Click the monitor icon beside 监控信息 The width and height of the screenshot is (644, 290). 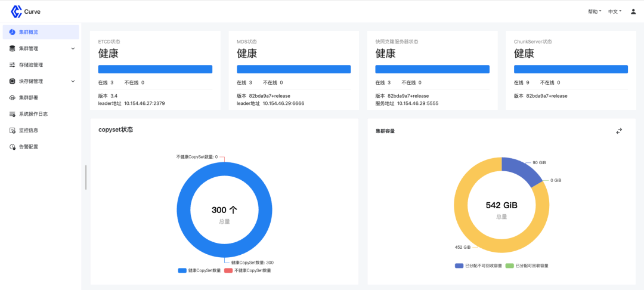13,131
